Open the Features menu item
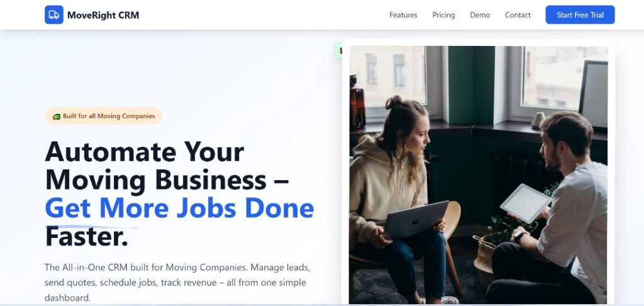Screen dimensions: 644x306 point(403,15)
